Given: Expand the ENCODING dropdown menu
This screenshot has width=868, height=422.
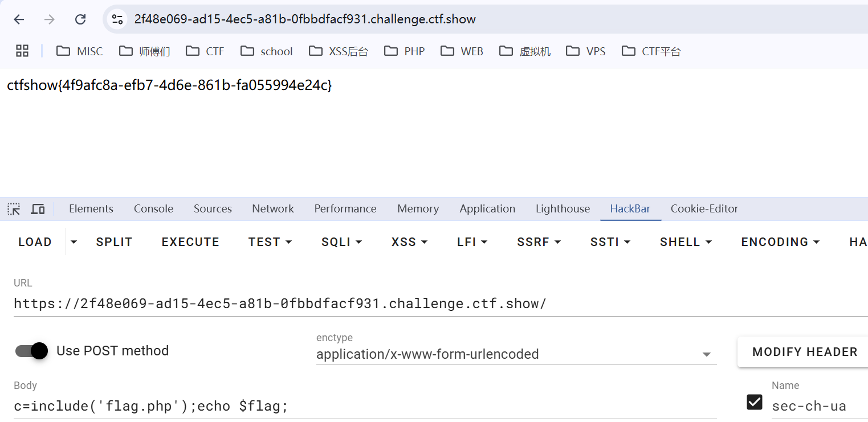Looking at the screenshot, I should tap(780, 242).
